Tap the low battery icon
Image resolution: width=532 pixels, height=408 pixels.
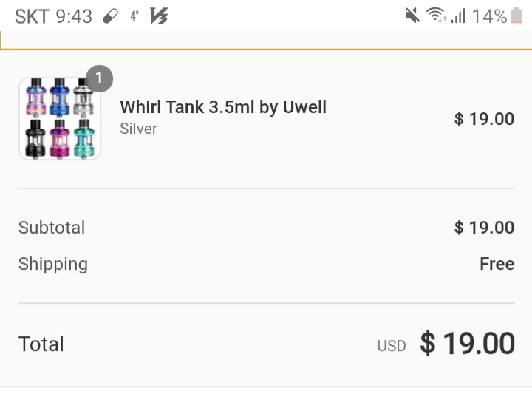click(516, 16)
